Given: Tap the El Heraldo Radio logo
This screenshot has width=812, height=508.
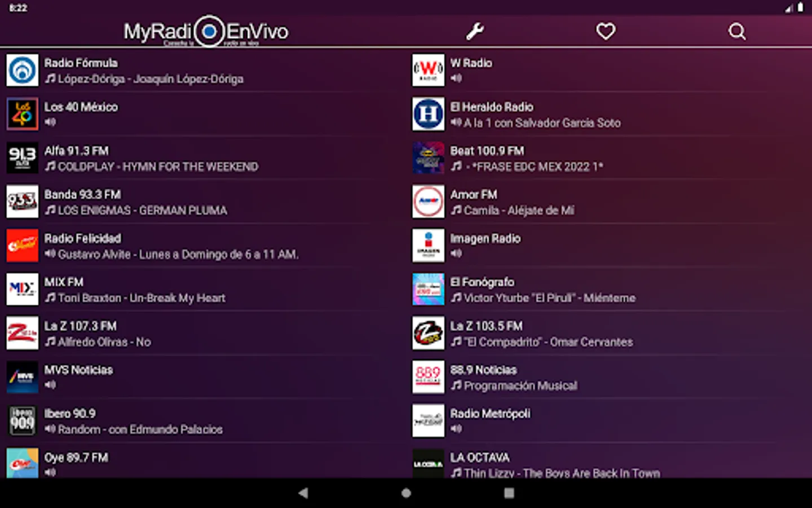Looking at the screenshot, I should [x=429, y=114].
